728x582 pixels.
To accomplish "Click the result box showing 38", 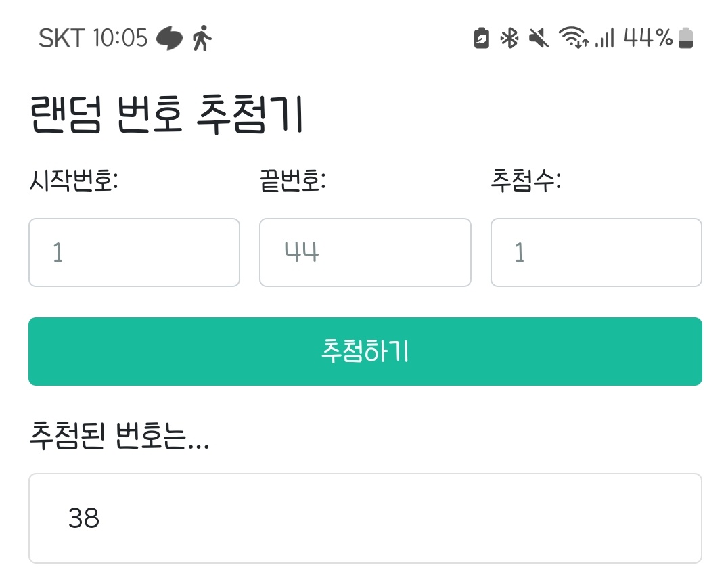I will 365,518.
